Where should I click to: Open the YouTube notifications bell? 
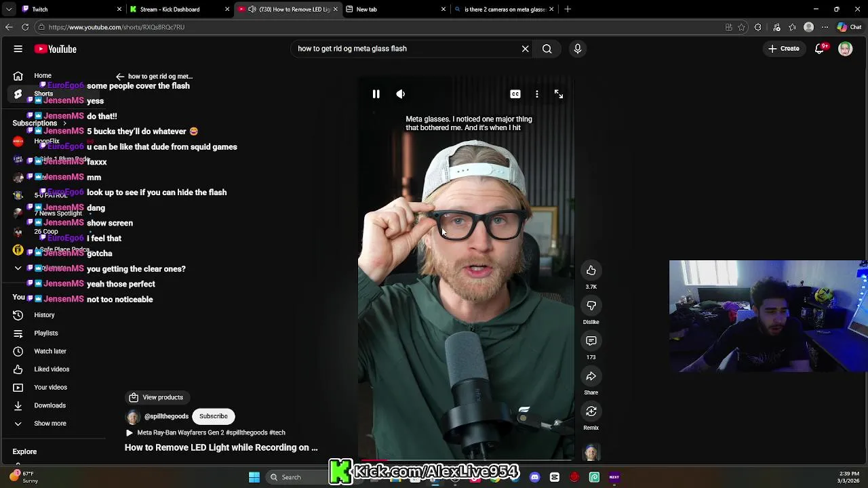pyautogui.click(x=820, y=49)
